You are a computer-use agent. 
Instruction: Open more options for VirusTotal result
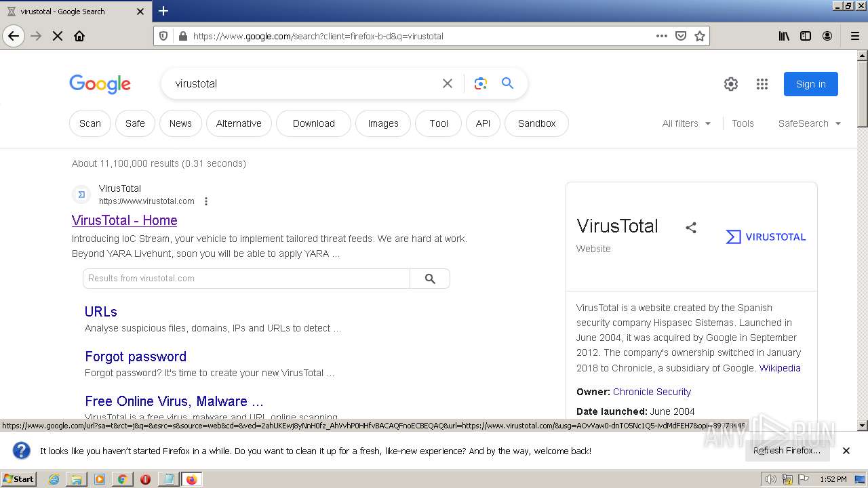(206, 201)
